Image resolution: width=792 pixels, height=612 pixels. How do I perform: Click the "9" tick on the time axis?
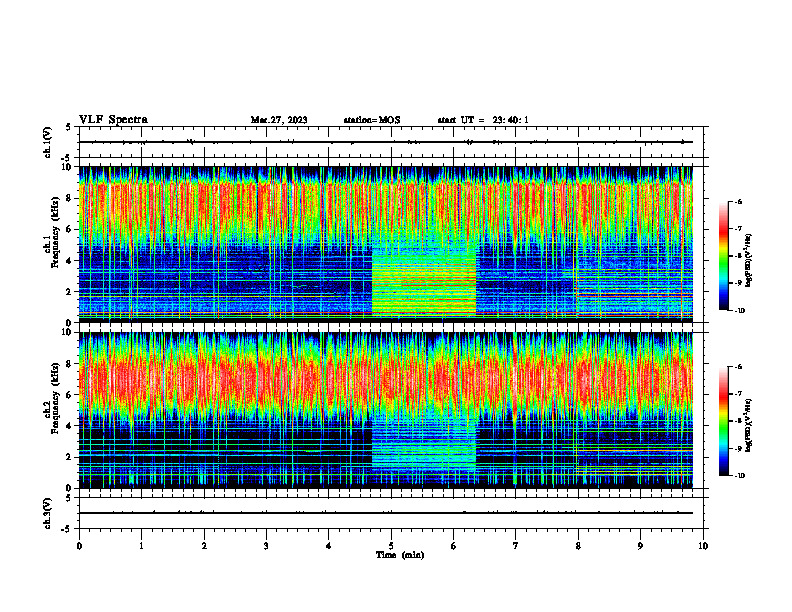coord(640,546)
